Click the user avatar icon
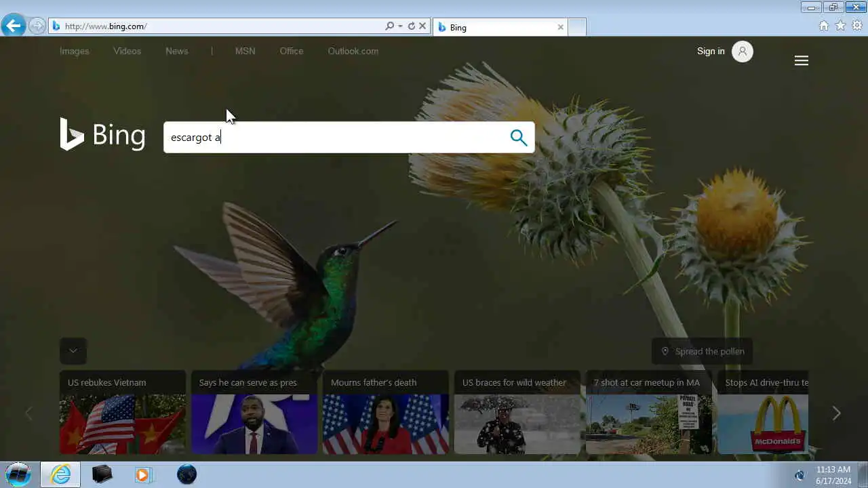Screen dimensions: 868x488 click(x=743, y=52)
